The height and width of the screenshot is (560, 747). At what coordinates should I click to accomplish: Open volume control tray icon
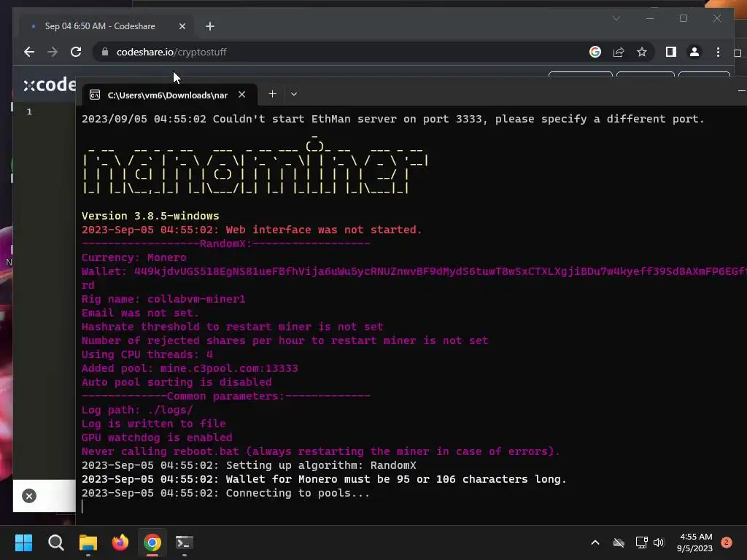click(659, 542)
